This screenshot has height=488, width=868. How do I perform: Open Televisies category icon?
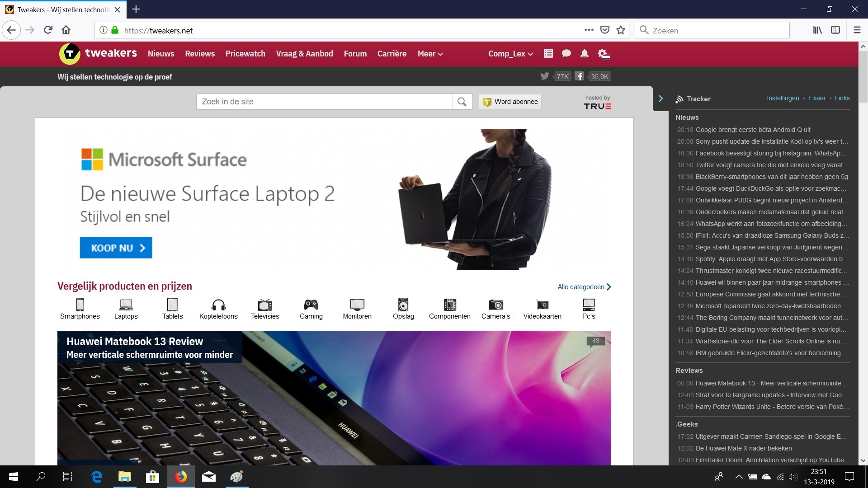click(x=265, y=305)
